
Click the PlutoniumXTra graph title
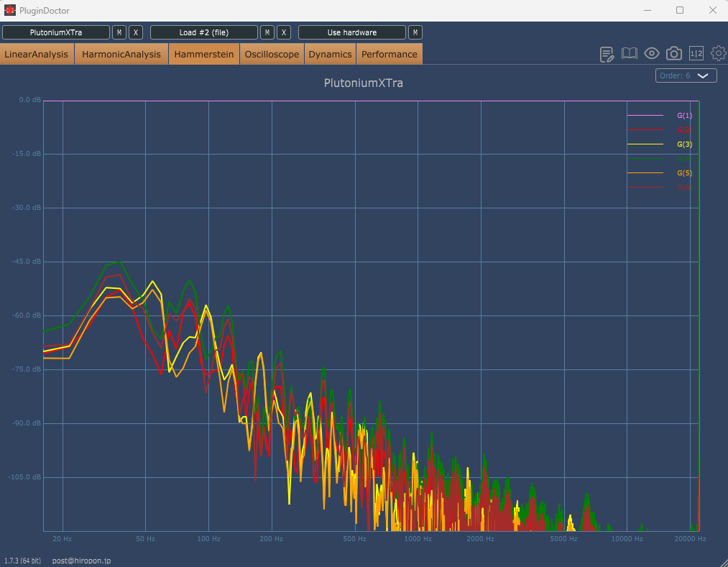coord(363,83)
